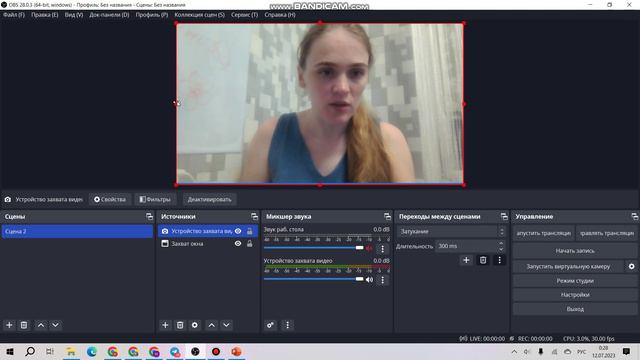
Task: Lock the Устройство захвата видео source
Action: tap(249, 231)
